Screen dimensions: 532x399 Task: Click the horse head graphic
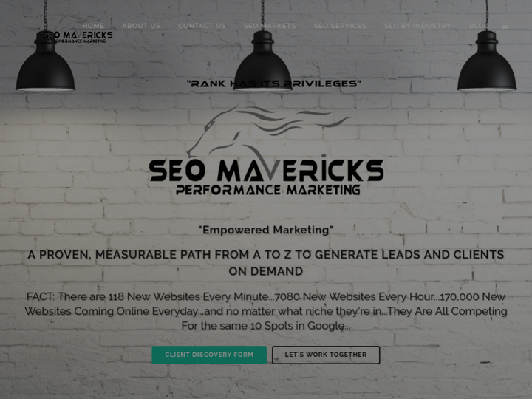click(268, 130)
